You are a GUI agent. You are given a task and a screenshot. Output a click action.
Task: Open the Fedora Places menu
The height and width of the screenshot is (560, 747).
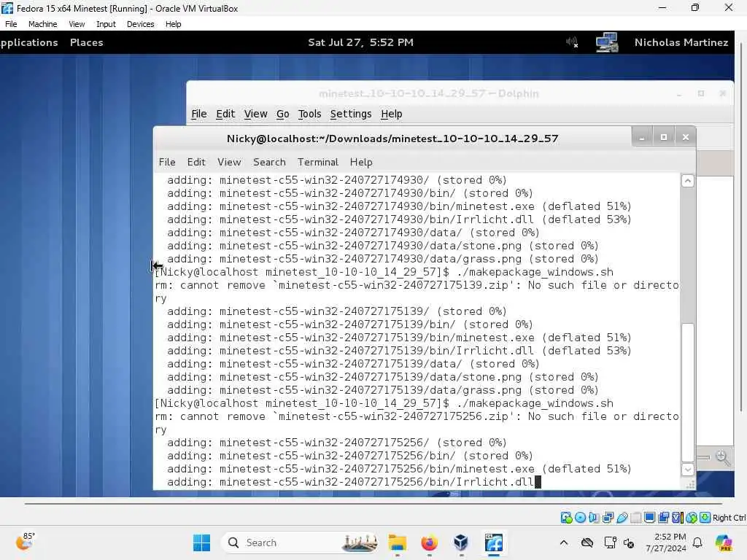tap(86, 42)
